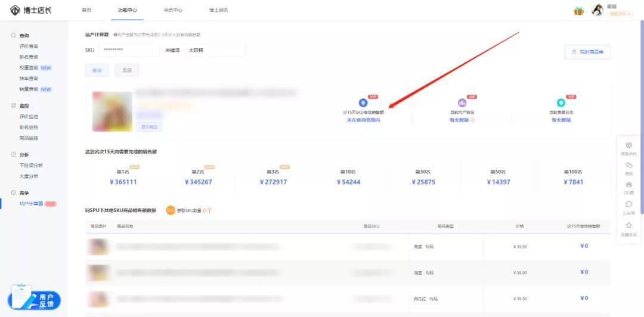644x317 pixels.
Task: Open the 公众号 icon in right sidebar
Action: [x=628, y=205]
